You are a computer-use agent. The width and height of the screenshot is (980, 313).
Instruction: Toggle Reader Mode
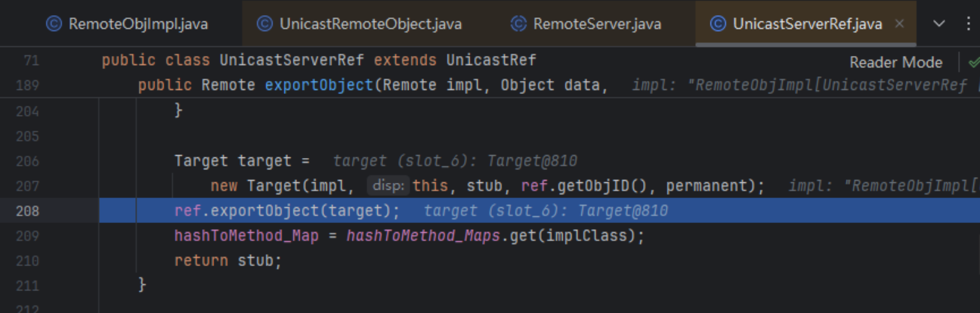pos(895,62)
